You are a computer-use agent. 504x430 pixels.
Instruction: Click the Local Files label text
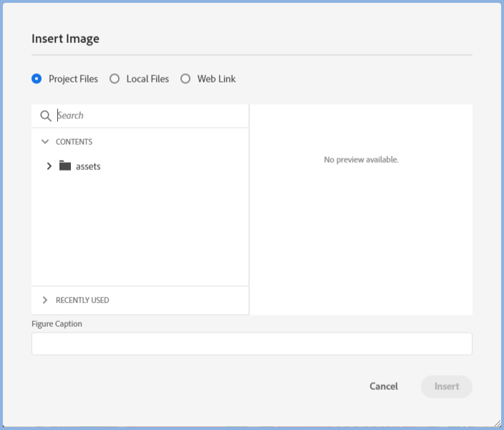click(147, 79)
